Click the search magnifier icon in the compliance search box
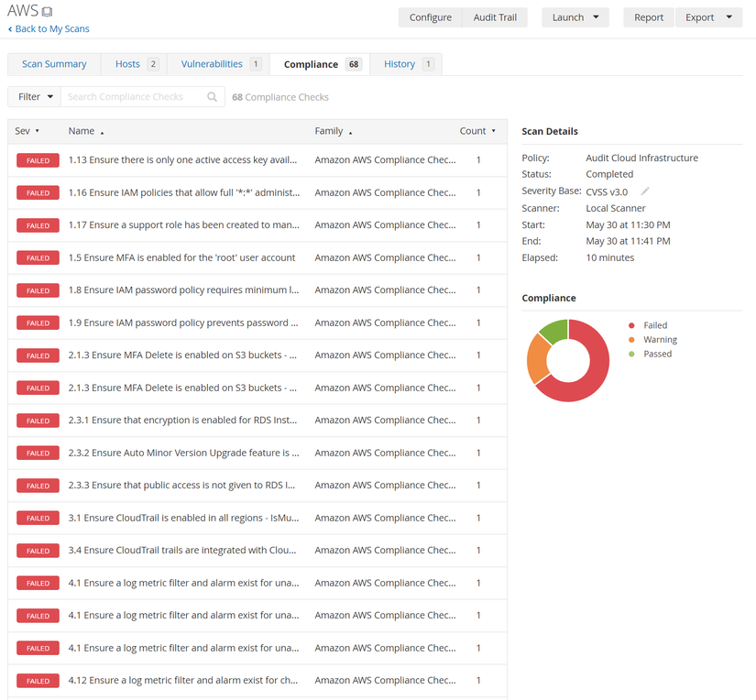The width and height of the screenshot is (756, 700). 212,97
